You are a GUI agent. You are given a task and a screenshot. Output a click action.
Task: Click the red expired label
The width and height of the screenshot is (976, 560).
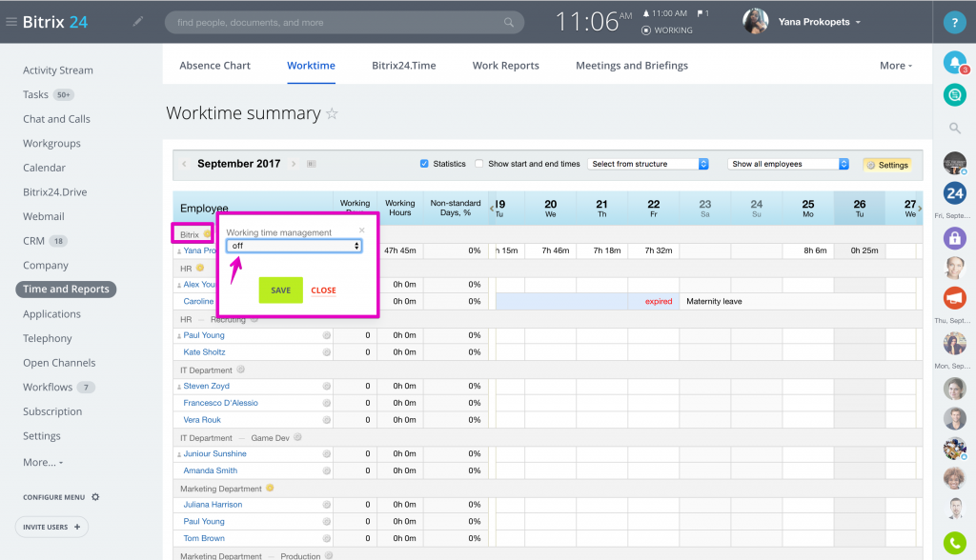pyautogui.click(x=659, y=301)
